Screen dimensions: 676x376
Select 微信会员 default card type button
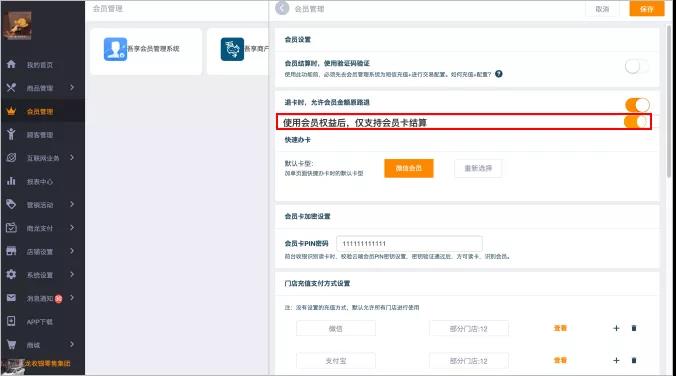[x=409, y=168]
